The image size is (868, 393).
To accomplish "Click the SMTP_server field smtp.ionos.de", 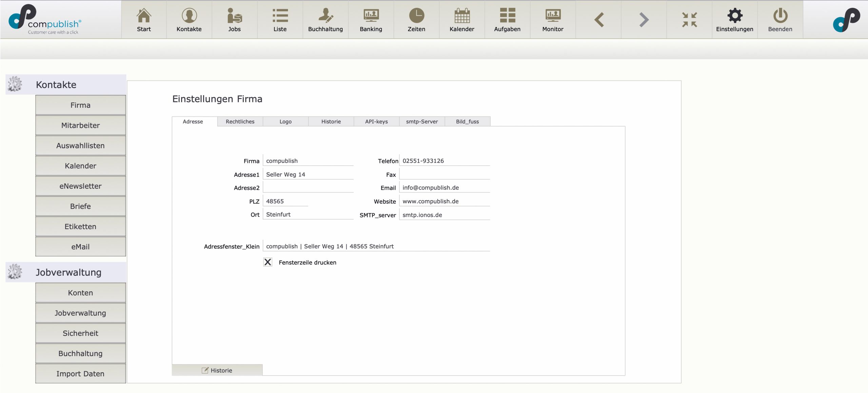I will click(x=445, y=214).
